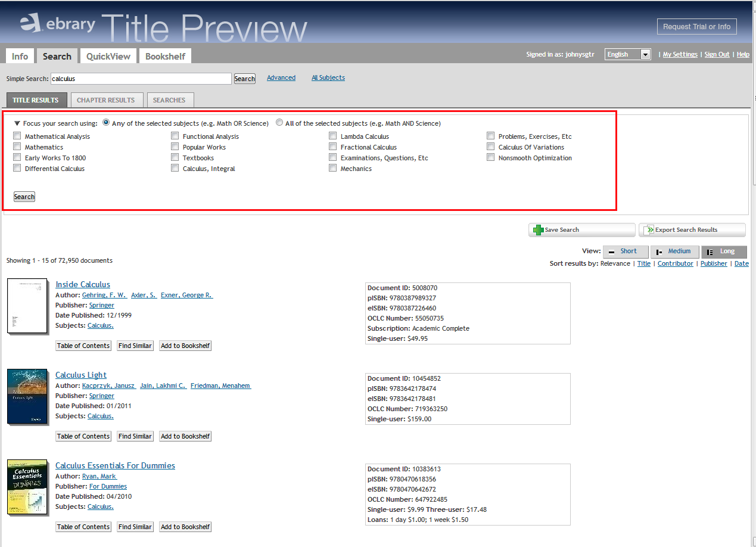Image resolution: width=756 pixels, height=547 pixels.
Task: Check the Fractional Calculus checkbox
Action: tap(333, 147)
